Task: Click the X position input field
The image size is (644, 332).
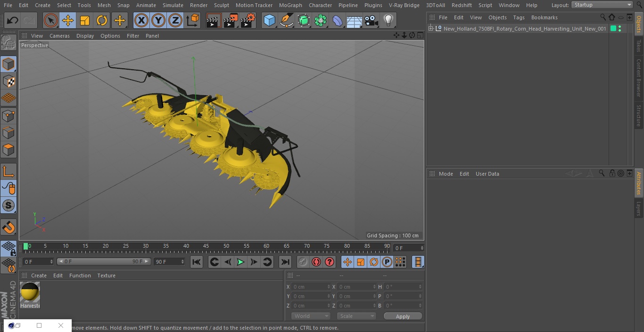Action: pyautogui.click(x=311, y=287)
